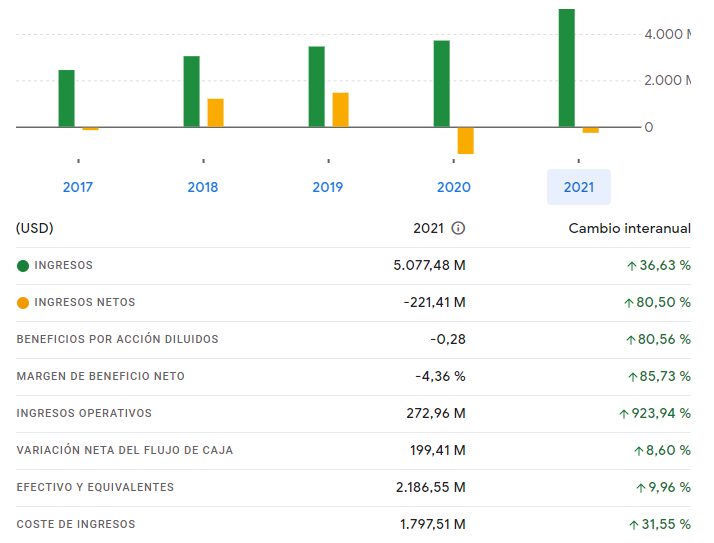Click the 0 axis label
714x543 pixels.
(x=649, y=127)
